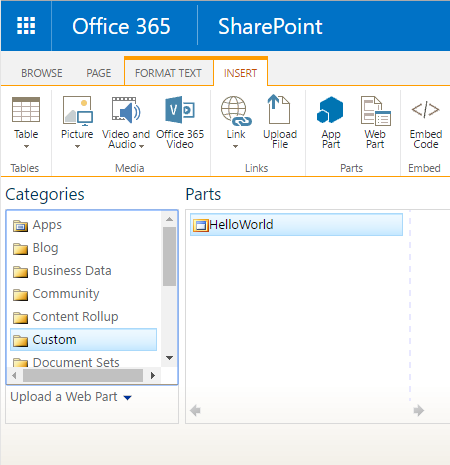Expand the Table dropdown arrow
The image size is (450, 465).
coord(26,146)
